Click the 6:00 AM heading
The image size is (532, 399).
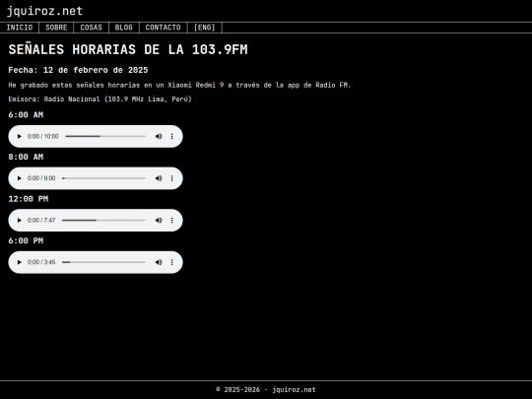click(x=26, y=115)
